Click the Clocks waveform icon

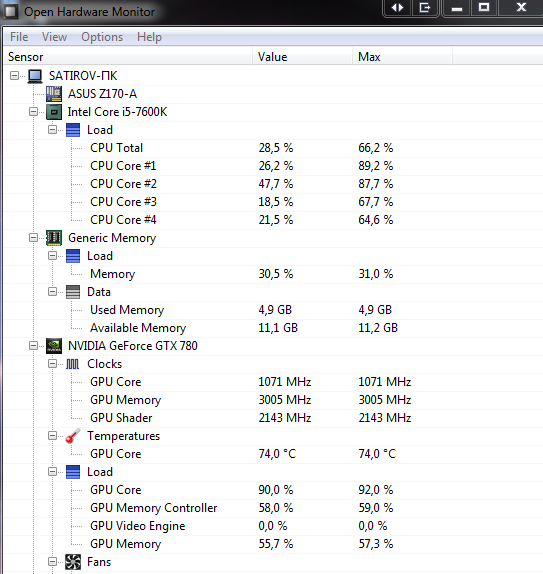tap(72, 364)
